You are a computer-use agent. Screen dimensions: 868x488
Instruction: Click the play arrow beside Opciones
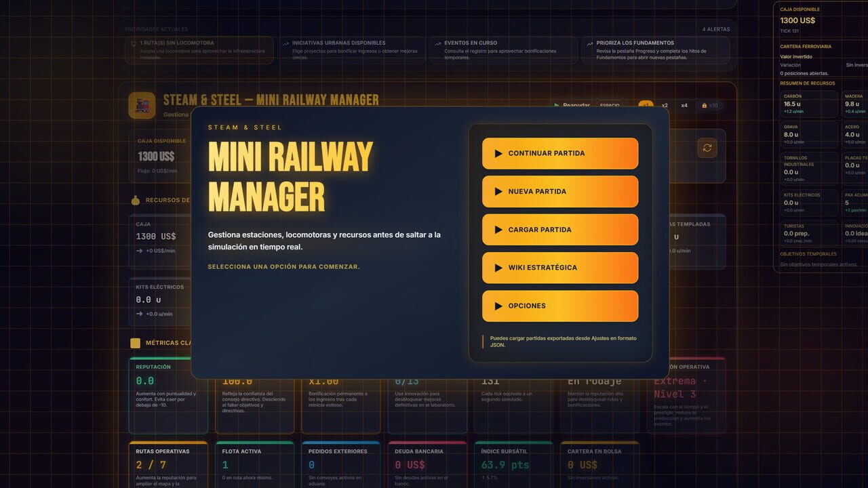(x=498, y=306)
